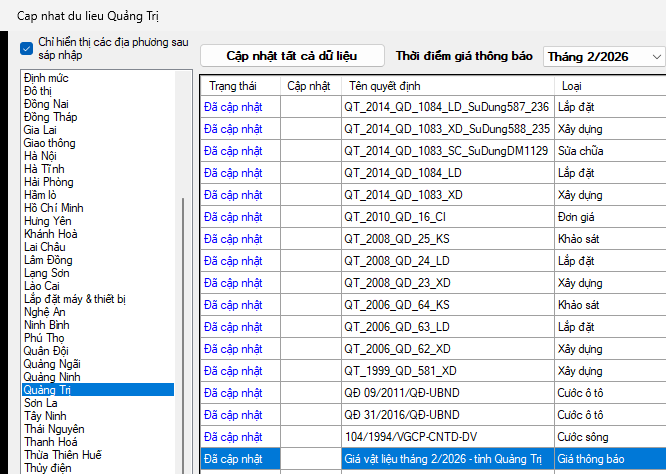Select Hồ Chí Minh in the list

[x=54, y=208]
